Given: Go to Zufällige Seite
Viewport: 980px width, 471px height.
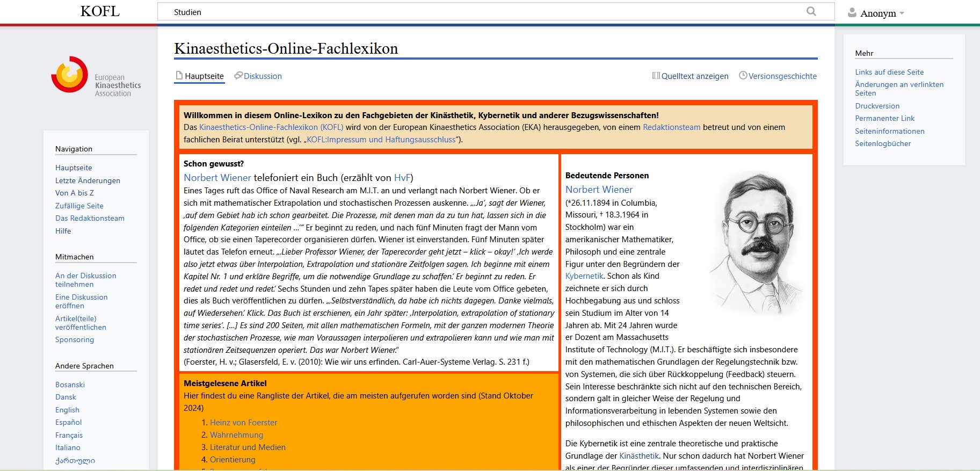Looking at the screenshot, I should [x=79, y=206].
